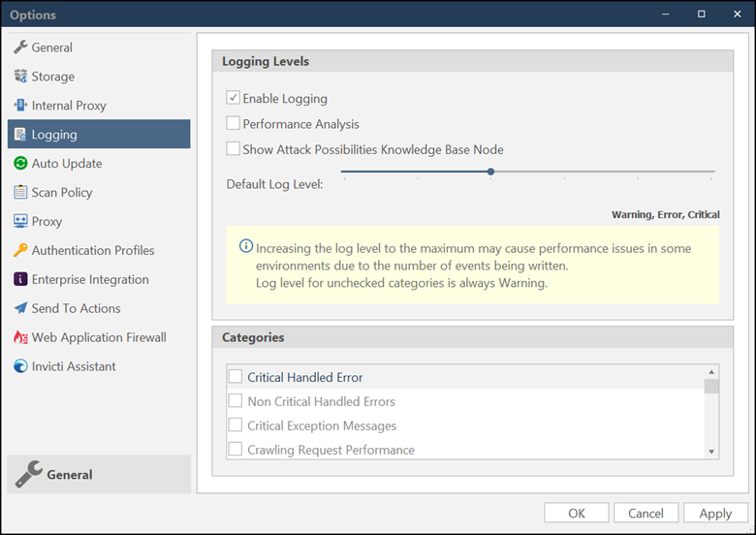Enable the Performance Analysis checkbox
756x535 pixels.
tap(233, 123)
